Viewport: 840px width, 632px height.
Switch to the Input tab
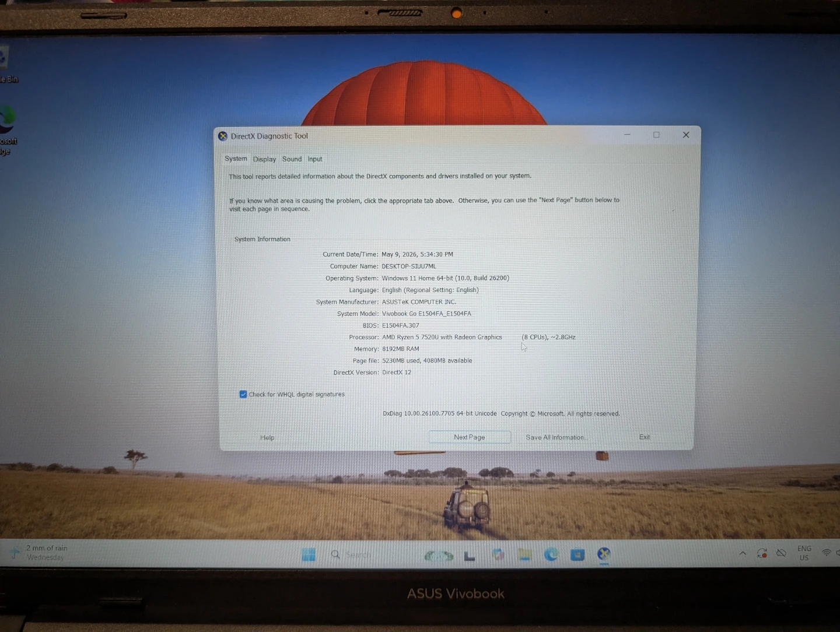tap(315, 159)
